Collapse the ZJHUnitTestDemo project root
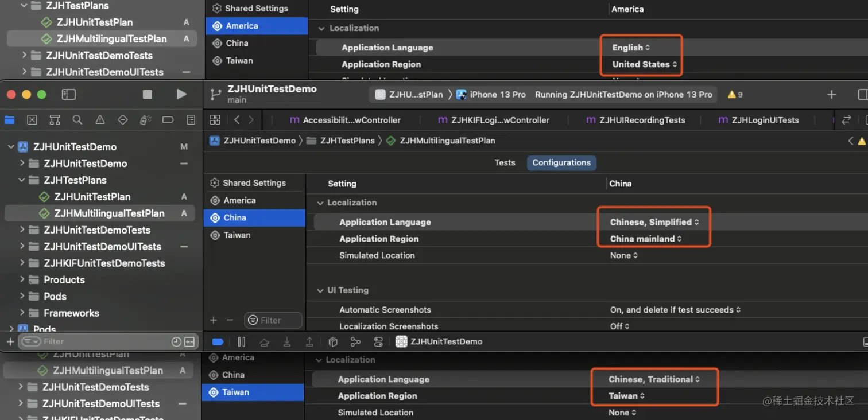Image resolution: width=868 pixels, height=420 pixels. pyautogui.click(x=11, y=147)
